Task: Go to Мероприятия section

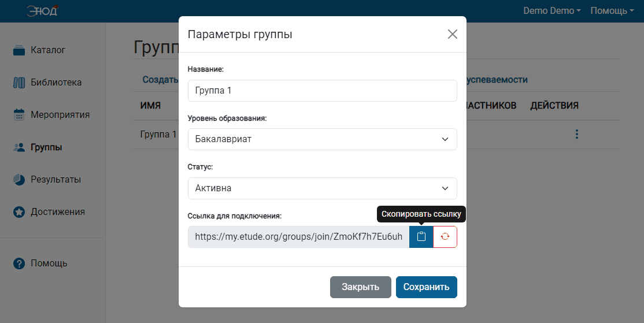Action: click(60, 115)
